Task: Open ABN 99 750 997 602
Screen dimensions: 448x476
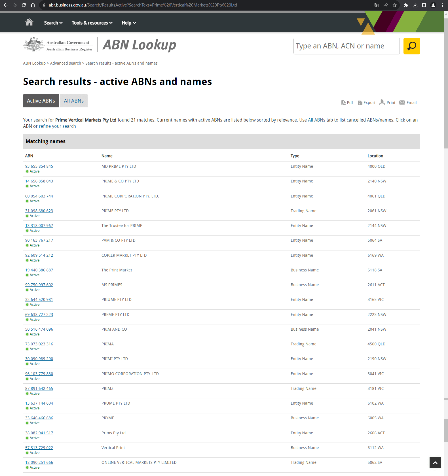Action: [x=39, y=285]
